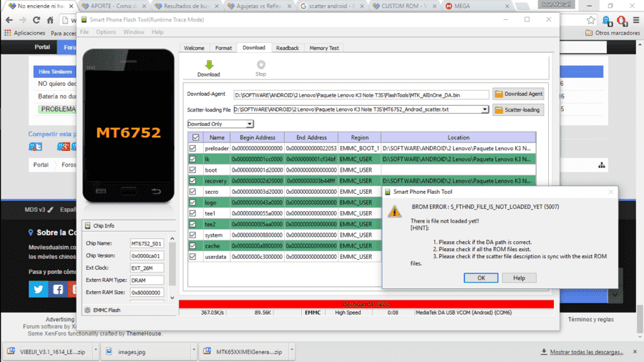This screenshot has width=644, height=362.
Task: Open the Help menu in Flash Tool
Action: click(x=157, y=32)
